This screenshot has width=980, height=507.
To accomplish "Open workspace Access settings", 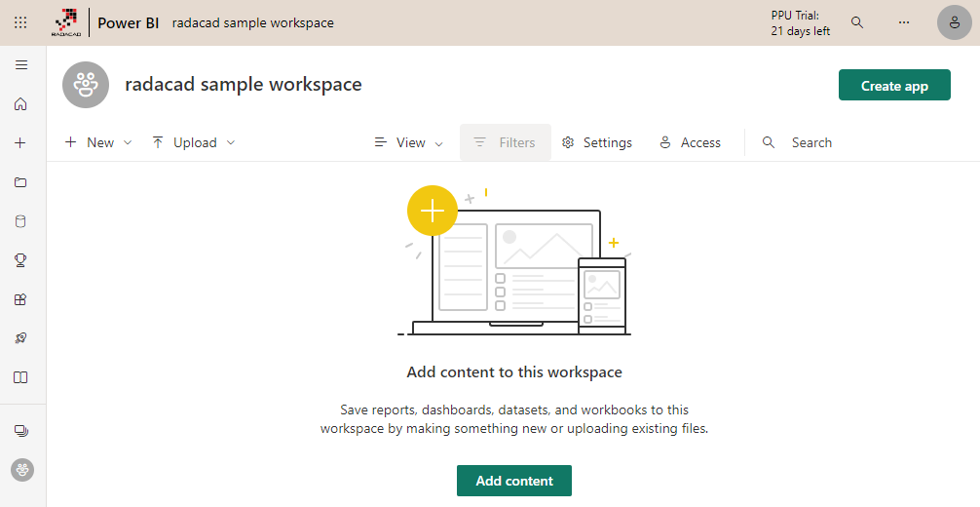I will click(690, 142).
